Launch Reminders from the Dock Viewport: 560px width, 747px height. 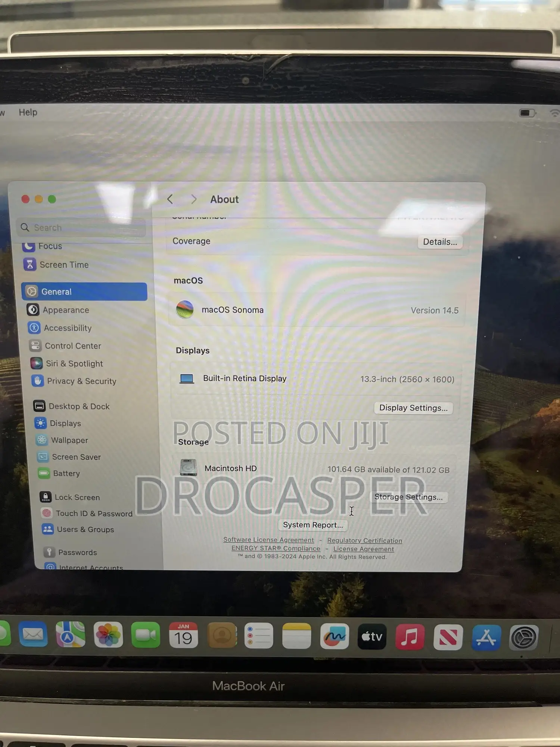click(x=259, y=636)
